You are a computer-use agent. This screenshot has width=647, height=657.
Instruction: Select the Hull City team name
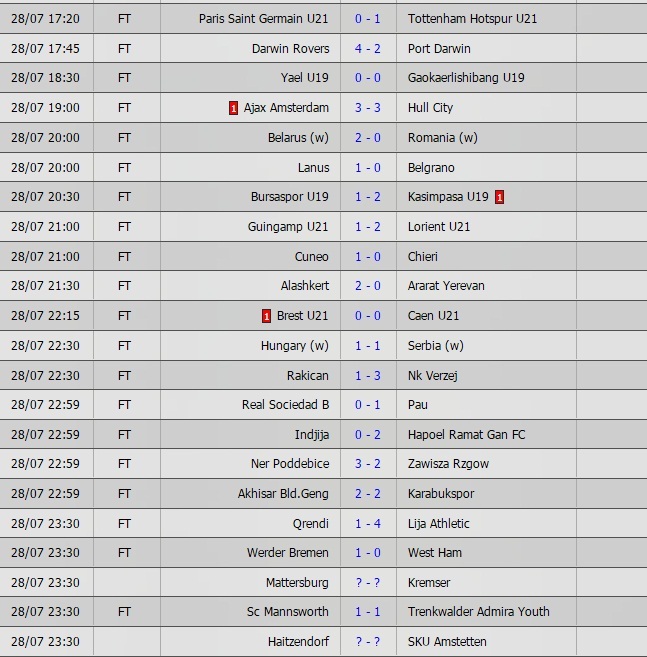pos(430,108)
